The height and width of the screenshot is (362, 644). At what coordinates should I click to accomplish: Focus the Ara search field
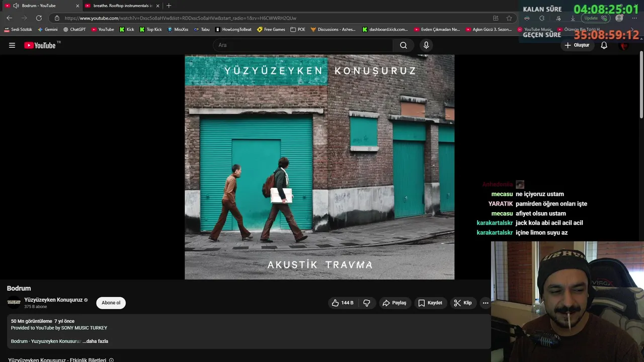[x=303, y=45]
